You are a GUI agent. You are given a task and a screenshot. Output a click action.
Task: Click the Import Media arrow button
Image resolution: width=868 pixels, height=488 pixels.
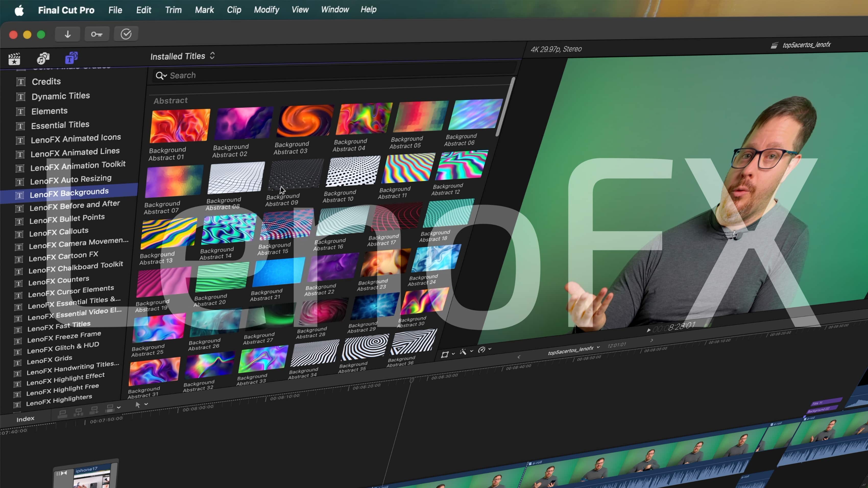(67, 34)
